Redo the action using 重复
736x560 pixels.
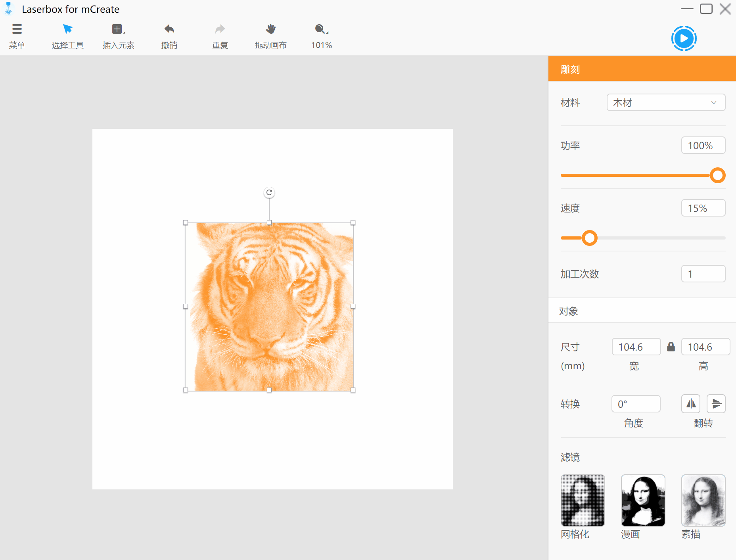[219, 35]
